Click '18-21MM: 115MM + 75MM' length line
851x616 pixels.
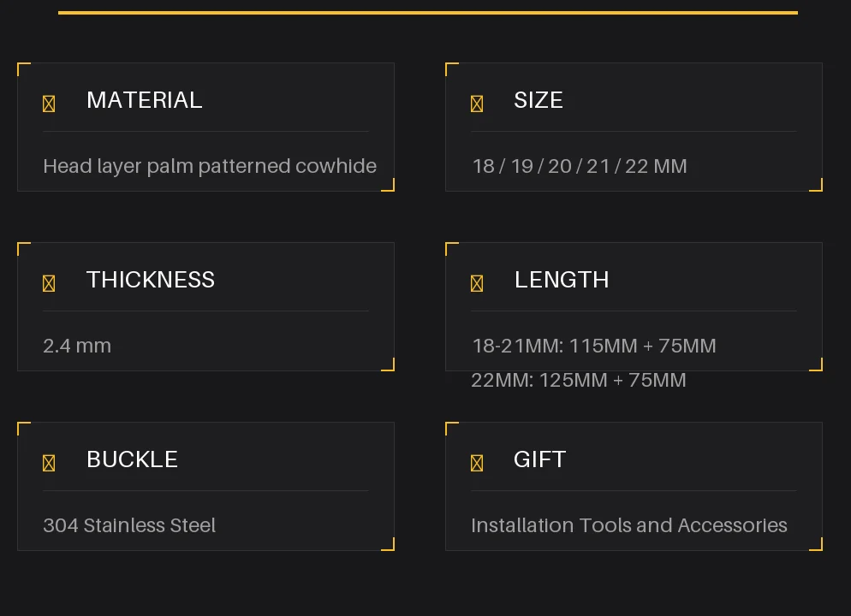click(x=594, y=346)
